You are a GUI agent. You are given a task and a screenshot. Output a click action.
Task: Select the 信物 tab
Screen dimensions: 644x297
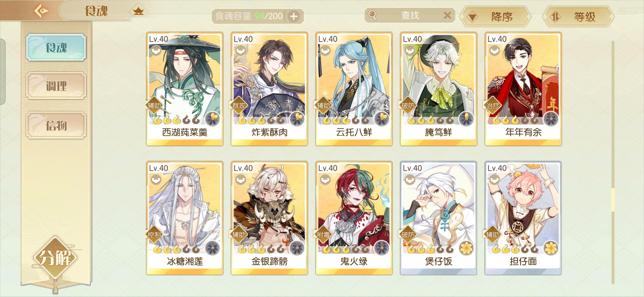(56, 125)
